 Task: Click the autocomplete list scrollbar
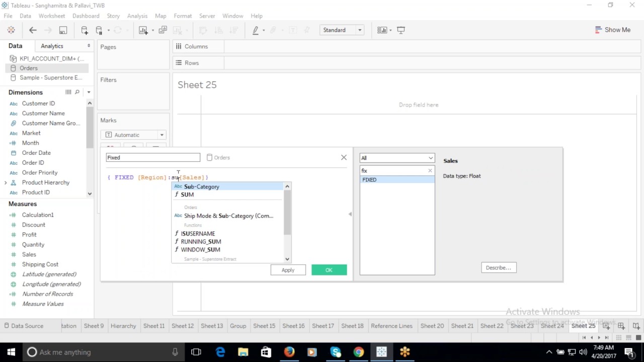coord(287,213)
